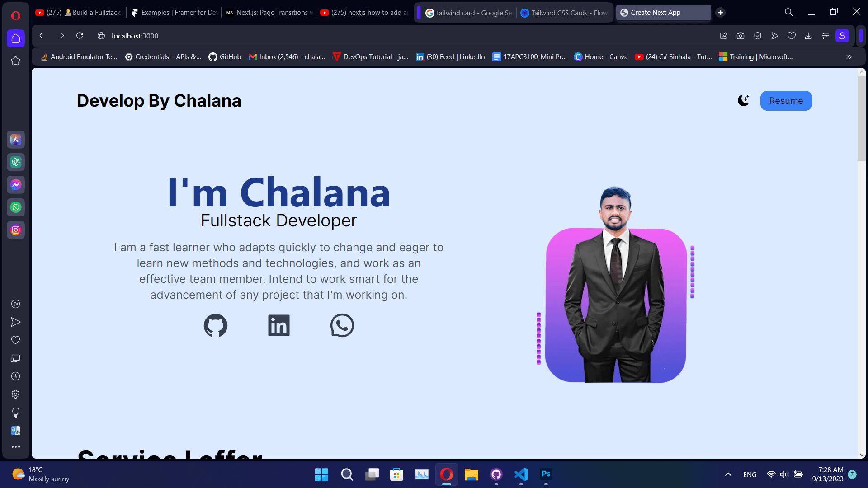Open the Opera sidebar Instagram icon
Image resolution: width=868 pixels, height=488 pixels.
tap(16, 230)
